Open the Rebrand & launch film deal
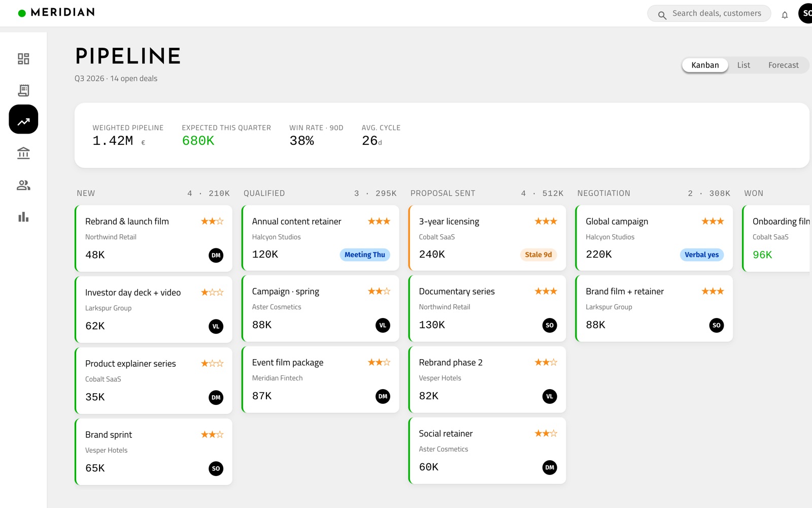 (x=154, y=238)
